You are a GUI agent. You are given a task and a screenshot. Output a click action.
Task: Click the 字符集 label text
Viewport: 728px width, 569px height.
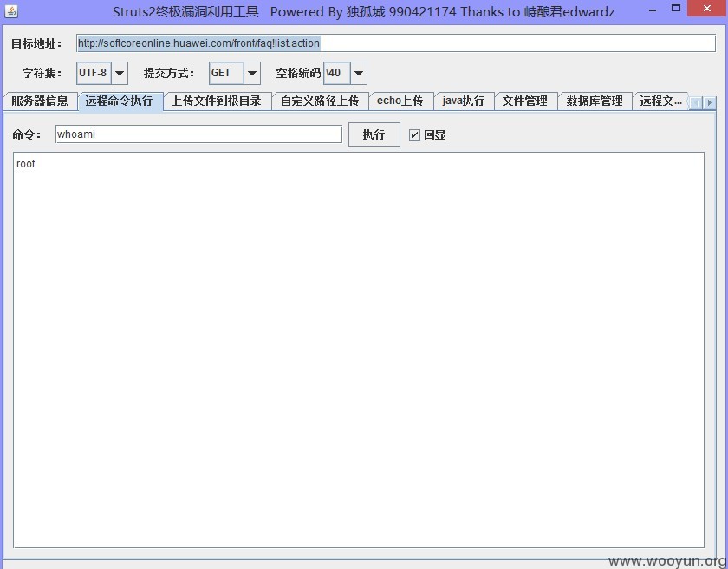coord(42,74)
